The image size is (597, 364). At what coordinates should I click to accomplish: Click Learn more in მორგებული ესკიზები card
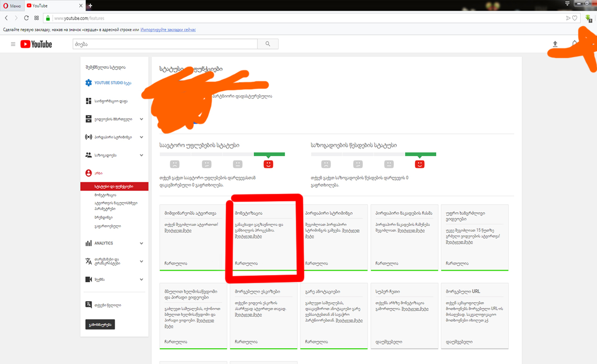tap(248, 315)
